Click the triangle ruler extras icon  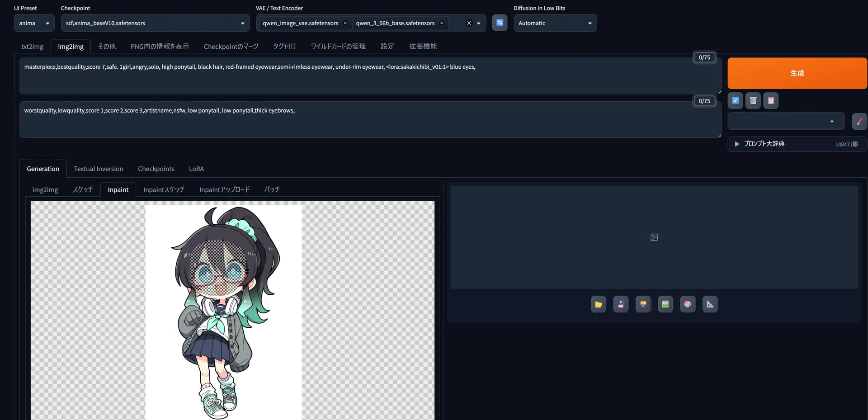click(x=710, y=304)
